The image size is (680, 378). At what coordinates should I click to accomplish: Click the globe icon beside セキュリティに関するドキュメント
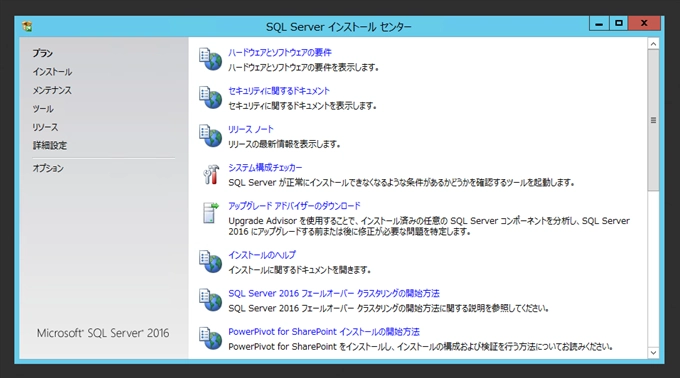click(x=210, y=98)
